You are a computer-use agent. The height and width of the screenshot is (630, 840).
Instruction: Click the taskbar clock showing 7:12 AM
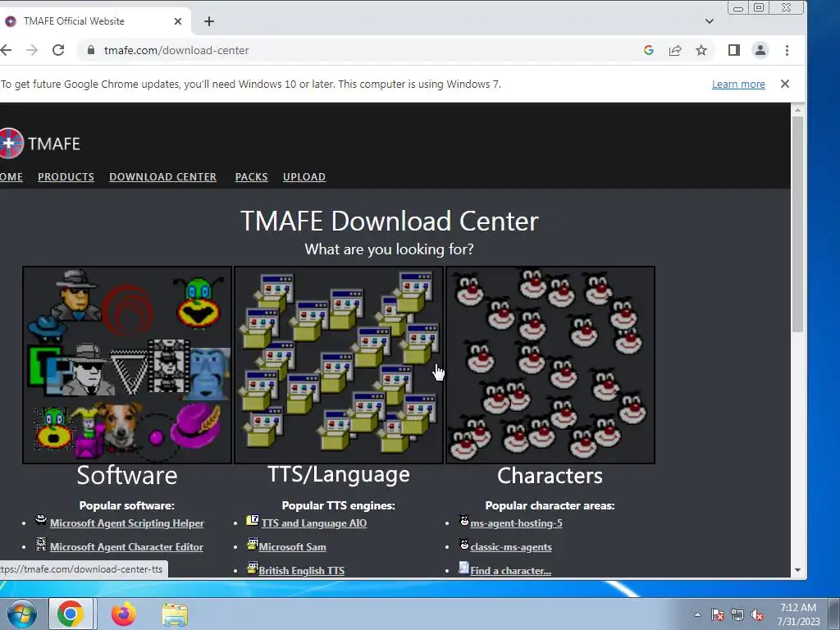tap(798, 614)
